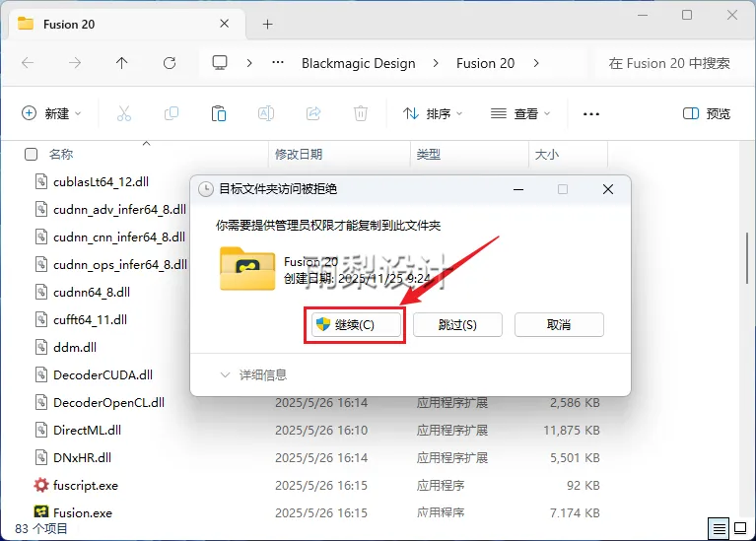756x541 pixels.
Task: Click the Back navigation arrow
Action: 28,63
